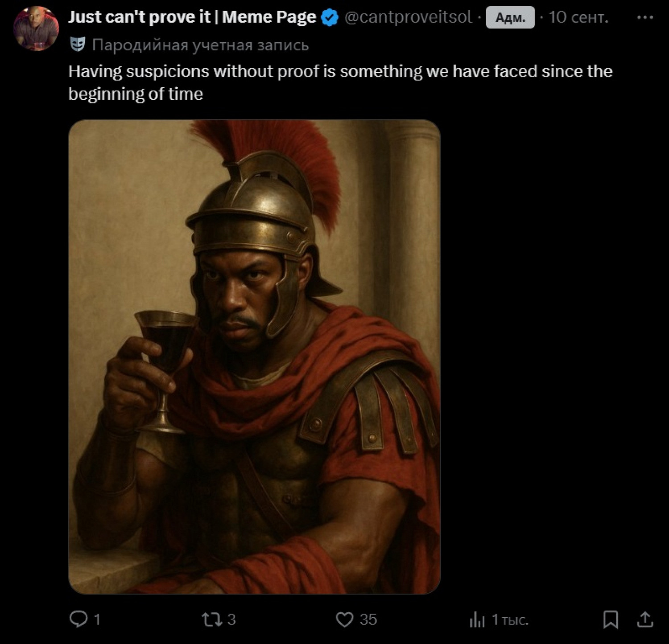Open the "Just can't prove it | Meme Page" display name
The width and height of the screenshot is (669, 644).
(192, 17)
